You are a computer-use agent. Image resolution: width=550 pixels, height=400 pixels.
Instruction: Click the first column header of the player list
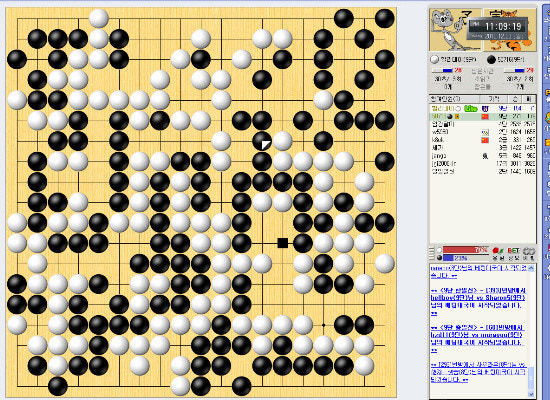click(455, 99)
